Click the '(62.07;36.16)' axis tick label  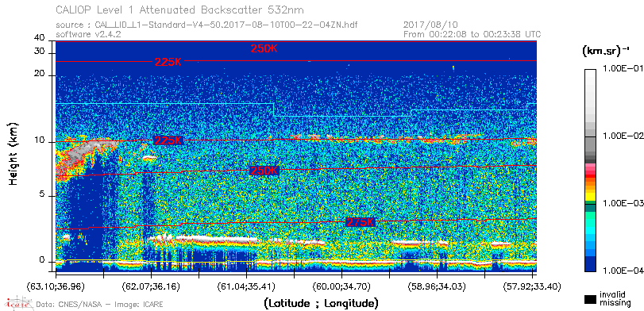(x=151, y=286)
